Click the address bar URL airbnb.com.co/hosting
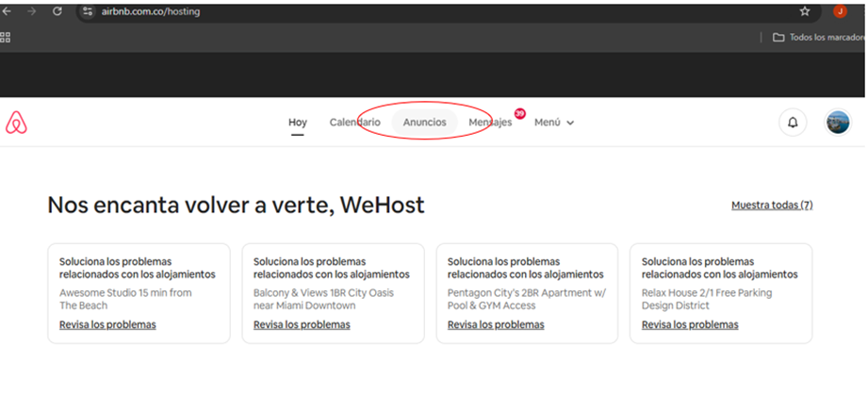Viewport: 868px width, 411px height. coord(151,11)
